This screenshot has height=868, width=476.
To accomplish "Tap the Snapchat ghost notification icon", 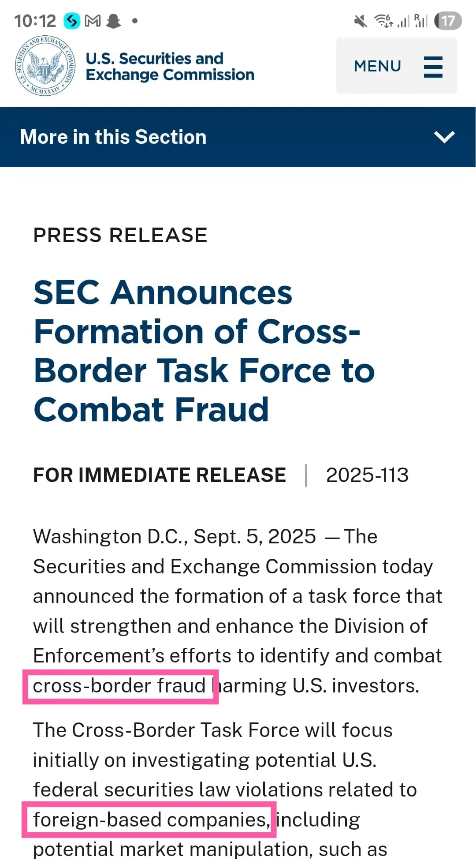I will [114, 21].
